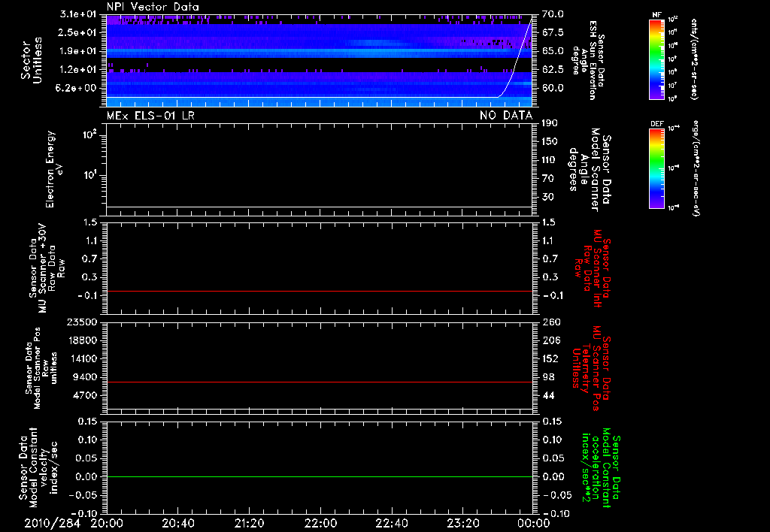Click the 22:40 time axis label
The height and width of the screenshot is (532, 770).
coord(391,523)
